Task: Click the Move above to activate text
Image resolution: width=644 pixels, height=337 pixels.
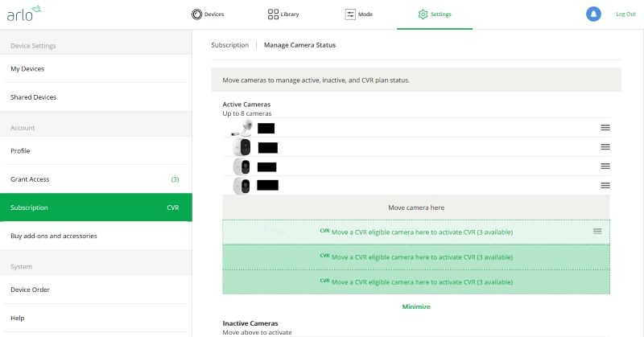Action: coord(257,332)
